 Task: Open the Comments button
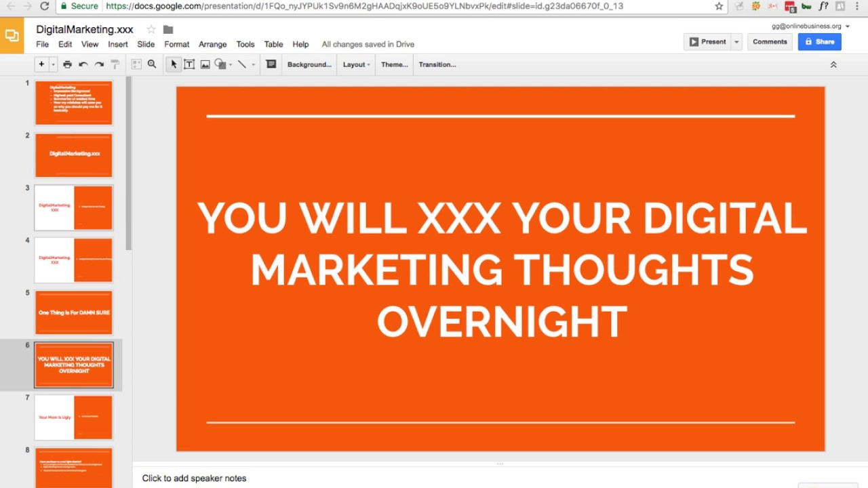(770, 41)
